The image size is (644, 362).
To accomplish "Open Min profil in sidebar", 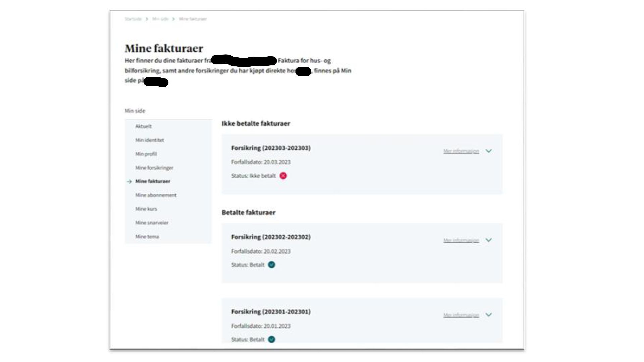I will coord(146,154).
